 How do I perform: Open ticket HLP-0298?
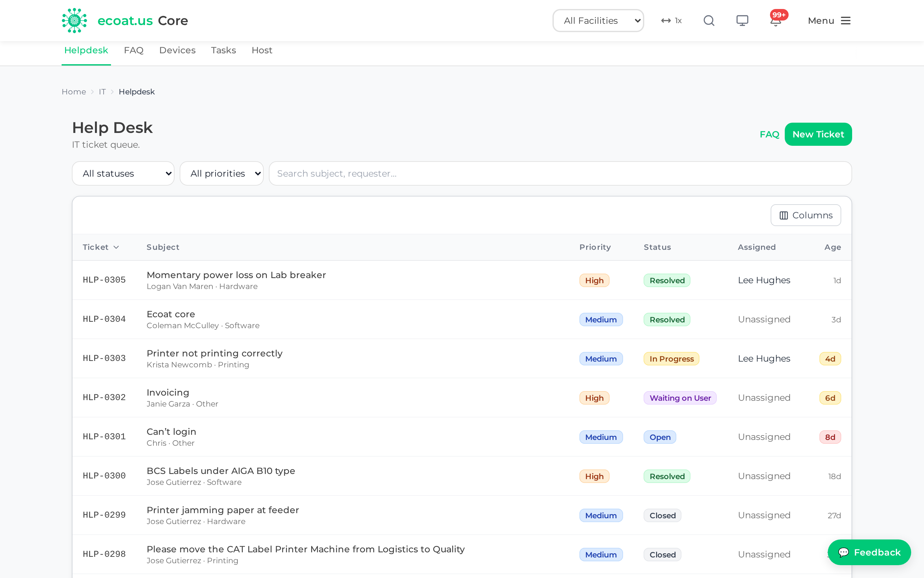[x=104, y=554]
